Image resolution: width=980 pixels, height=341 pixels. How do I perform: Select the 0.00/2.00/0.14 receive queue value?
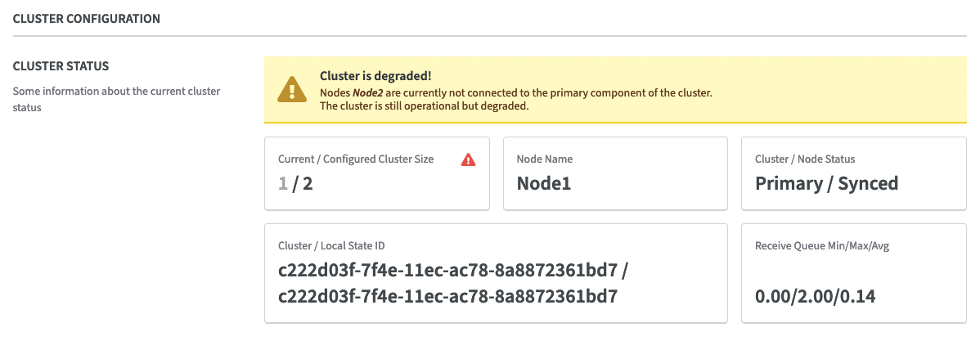coord(815,296)
